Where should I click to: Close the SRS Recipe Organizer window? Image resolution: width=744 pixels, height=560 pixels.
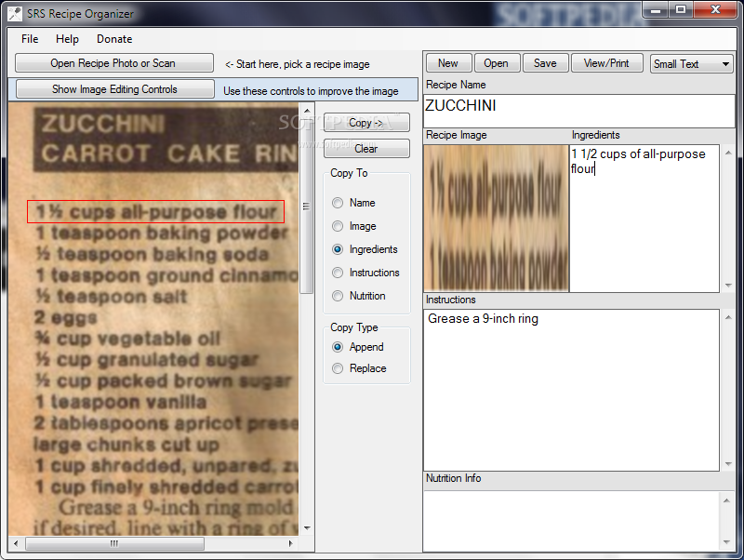[x=715, y=10]
